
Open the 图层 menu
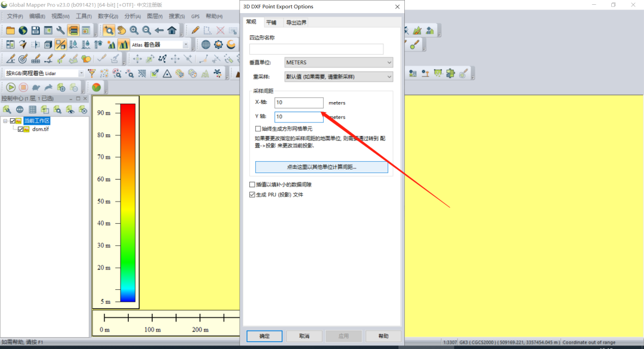tap(155, 17)
